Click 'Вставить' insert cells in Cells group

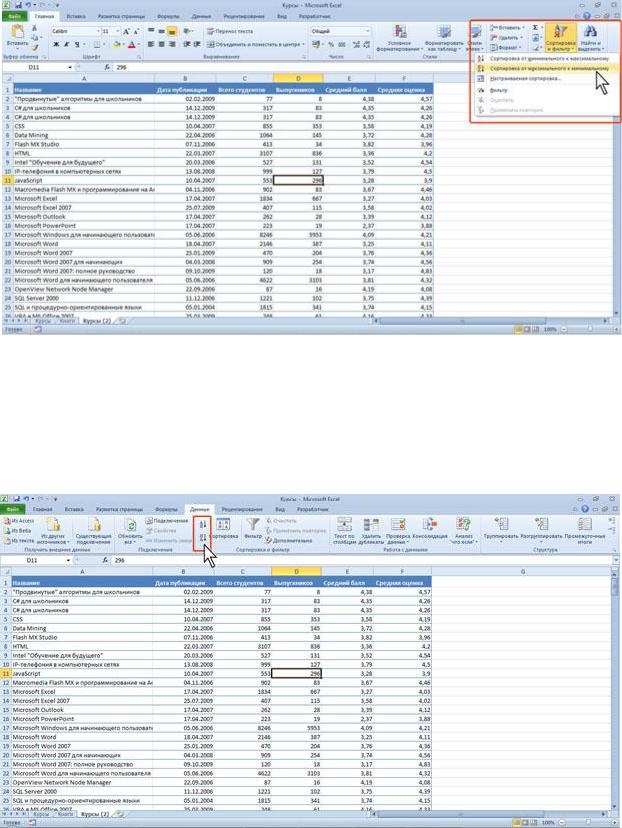pos(506,27)
